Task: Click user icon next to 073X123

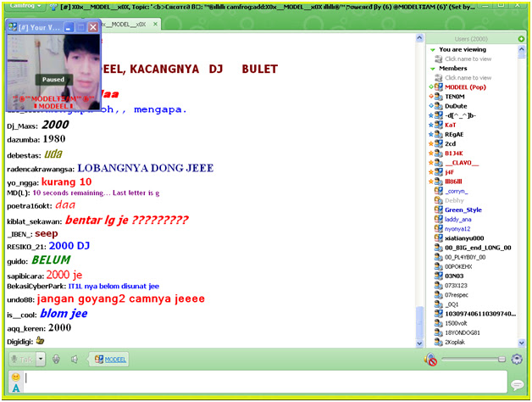Action: coord(439,286)
